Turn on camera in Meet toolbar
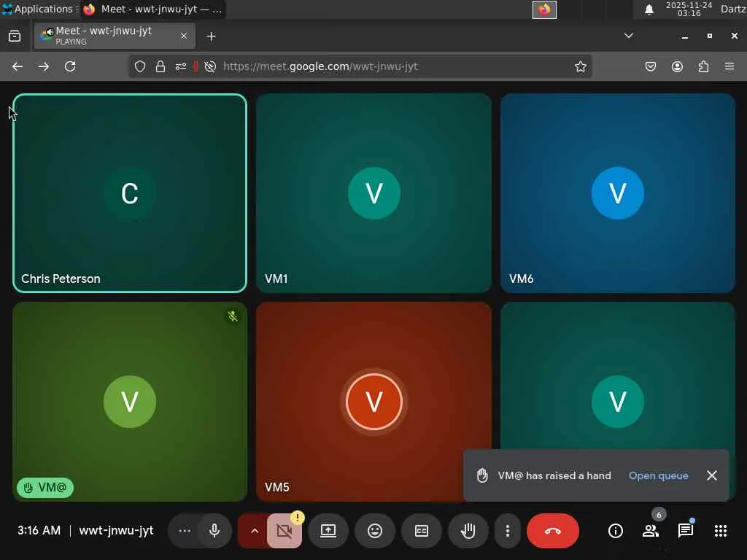Screen dimensions: 747x560 [x=285, y=531]
